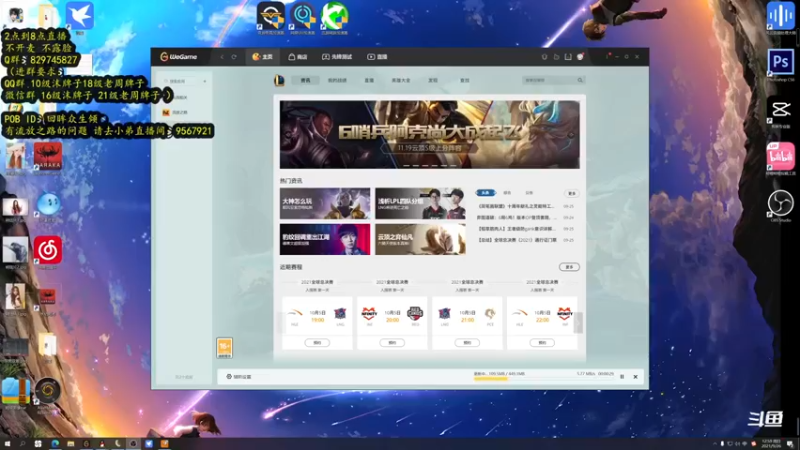Image resolution: width=800 pixels, height=450 pixels.
Task: Cancel the update with the X icon
Action: tap(635, 377)
